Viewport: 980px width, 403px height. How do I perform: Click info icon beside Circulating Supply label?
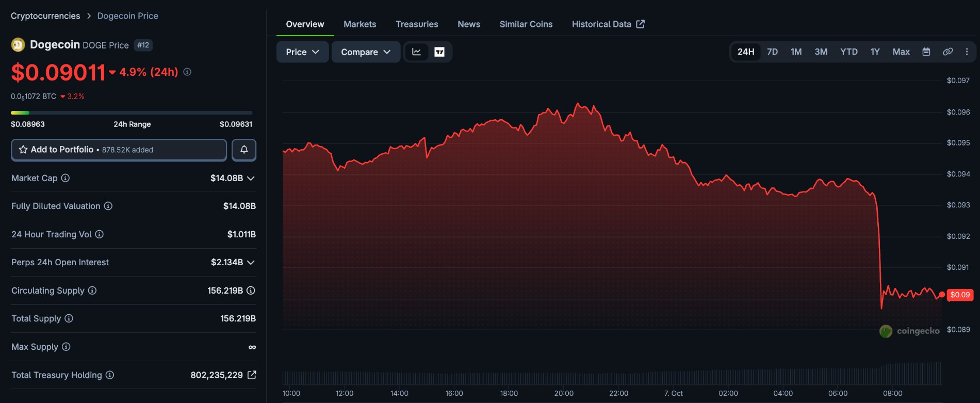coord(92,291)
